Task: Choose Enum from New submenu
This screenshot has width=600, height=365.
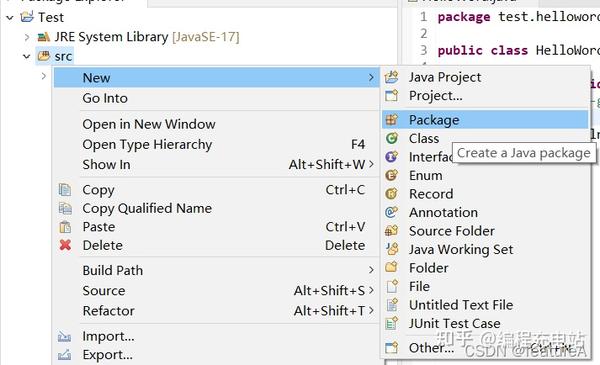Action: pyautogui.click(x=485, y=175)
